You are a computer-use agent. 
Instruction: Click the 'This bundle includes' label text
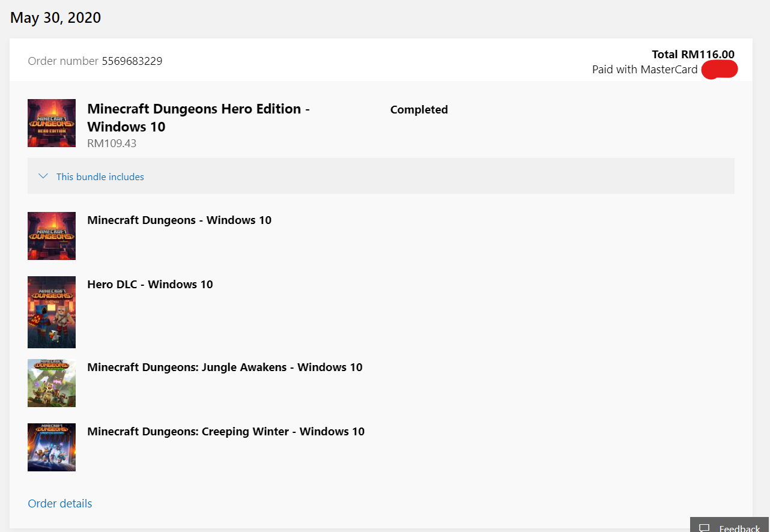click(100, 177)
